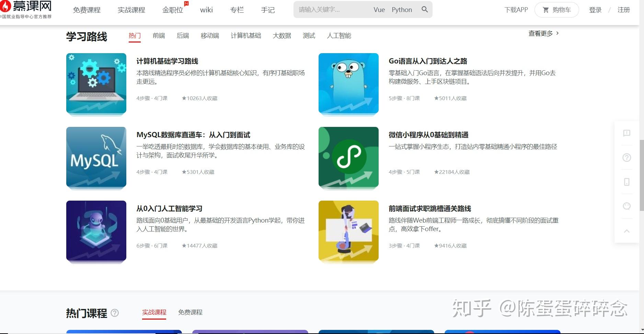The height and width of the screenshot is (334, 644).
Task: Click the 3步骤 · 4门课 text
Action: tap(404, 246)
